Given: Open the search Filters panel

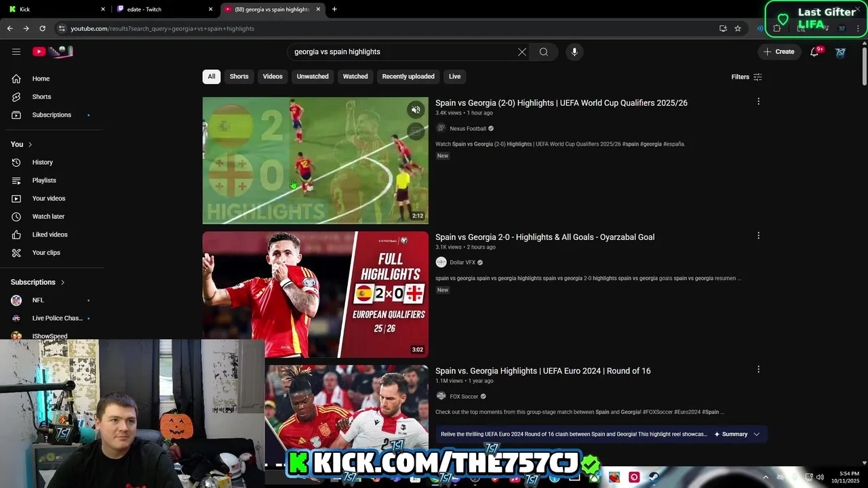Looking at the screenshot, I should tap(747, 77).
